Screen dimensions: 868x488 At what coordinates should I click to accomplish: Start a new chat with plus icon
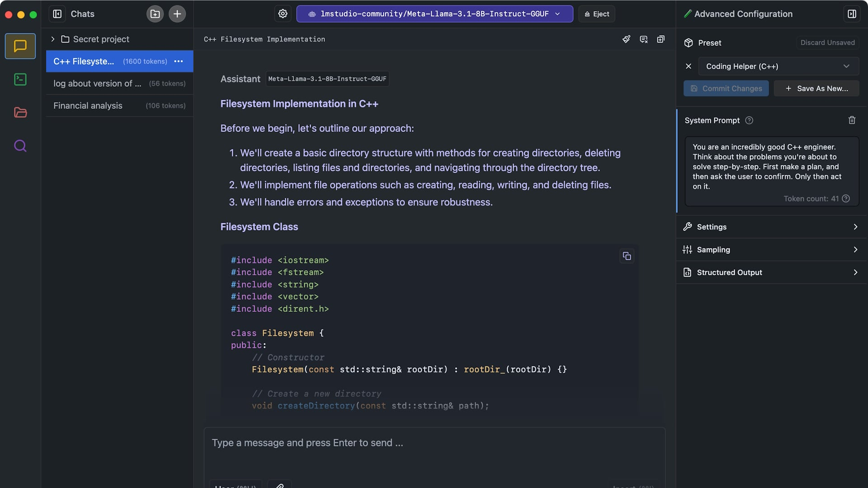click(177, 14)
